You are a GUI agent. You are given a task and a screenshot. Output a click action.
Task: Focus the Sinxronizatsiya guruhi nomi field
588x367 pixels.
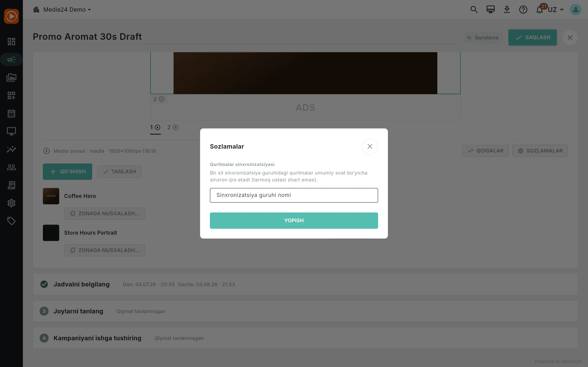coord(294,195)
